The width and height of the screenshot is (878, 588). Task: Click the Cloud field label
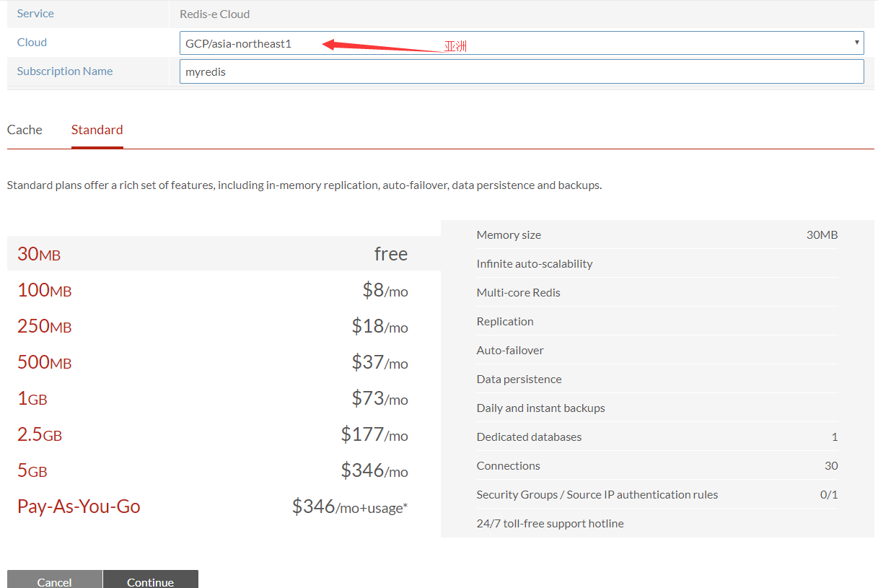[x=32, y=43]
